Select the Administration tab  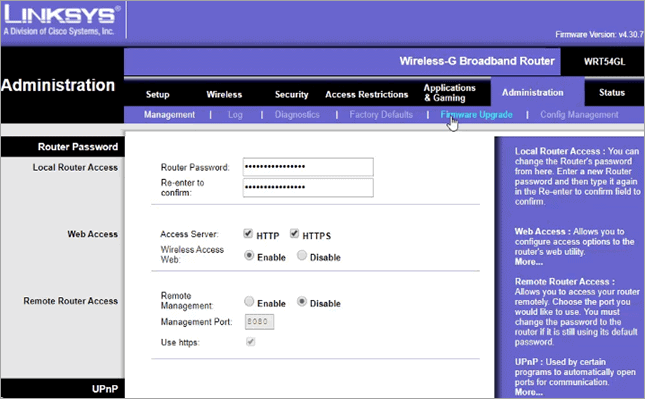pyautogui.click(x=532, y=92)
